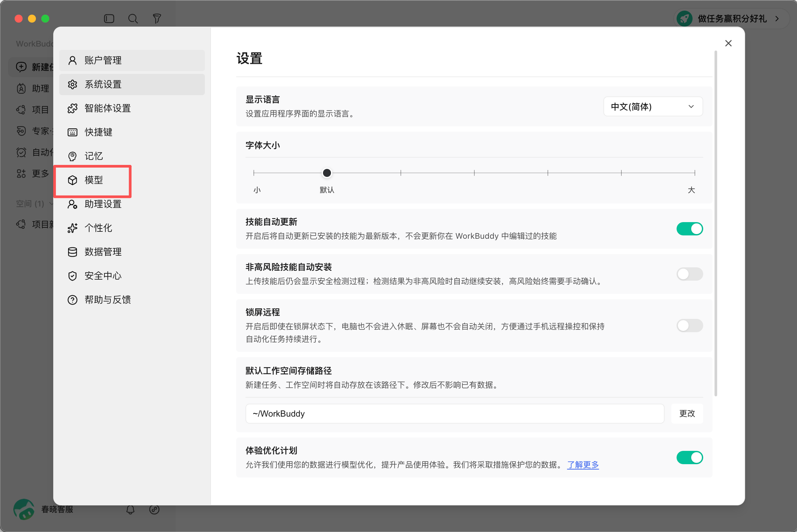Click the filter funnel icon in title bar
797x532 pixels.
pos(157,18)
